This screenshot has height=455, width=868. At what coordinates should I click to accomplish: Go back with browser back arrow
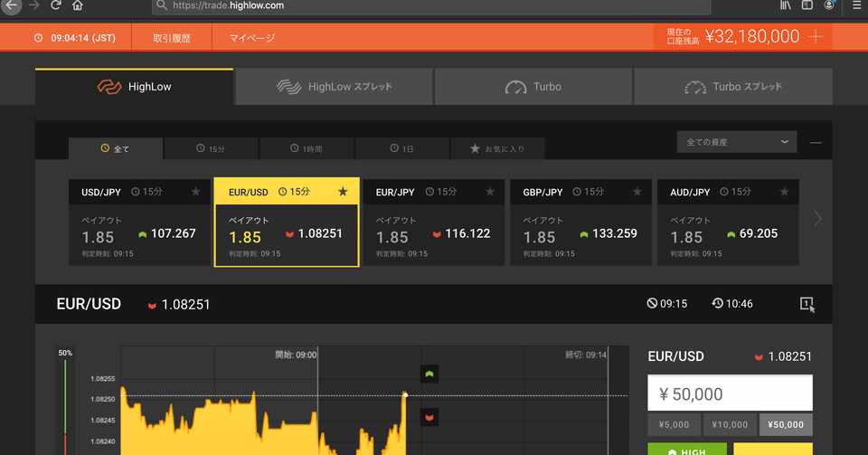tap(11, 5)
